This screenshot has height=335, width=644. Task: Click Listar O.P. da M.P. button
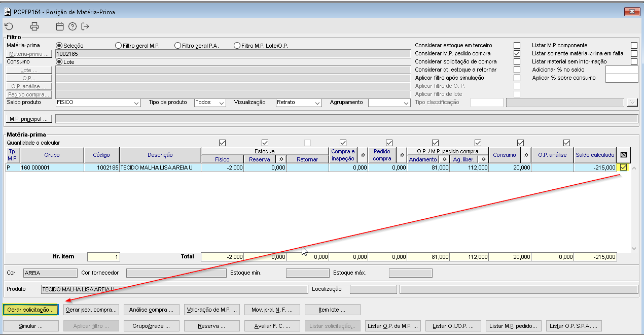pos(393,326)
